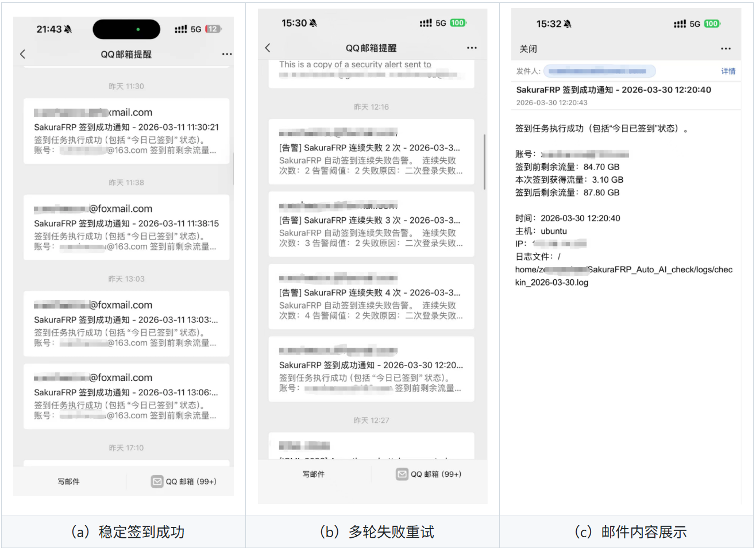Click the QQ邮箱提醒 title in the 21:43 screenshot
The image size is (756, 551).
pos(126,54)
